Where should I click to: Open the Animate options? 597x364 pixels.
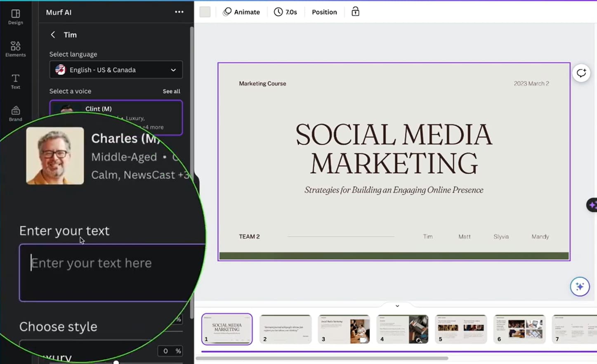click(x=241, y=12)
